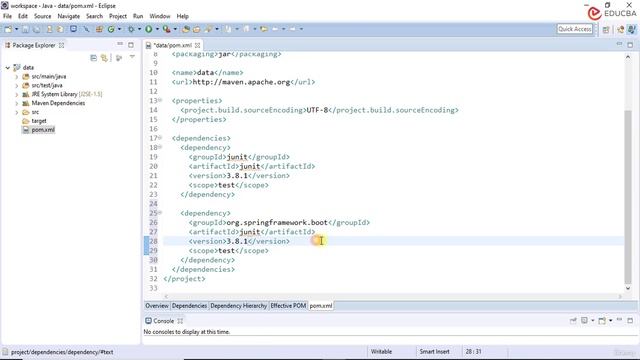The width and height of the screenshot is (640, 360).
Task: Maximize the Package Explorer panel
Action: coord(131,45)
